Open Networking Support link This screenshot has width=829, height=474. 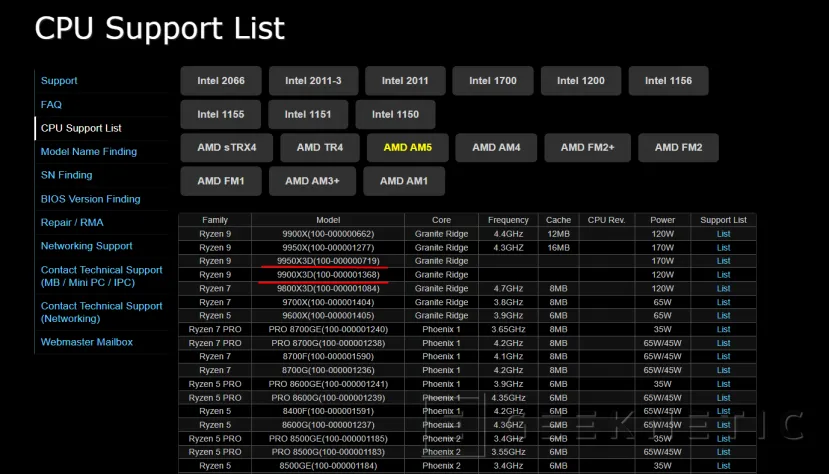click(87, 246)
